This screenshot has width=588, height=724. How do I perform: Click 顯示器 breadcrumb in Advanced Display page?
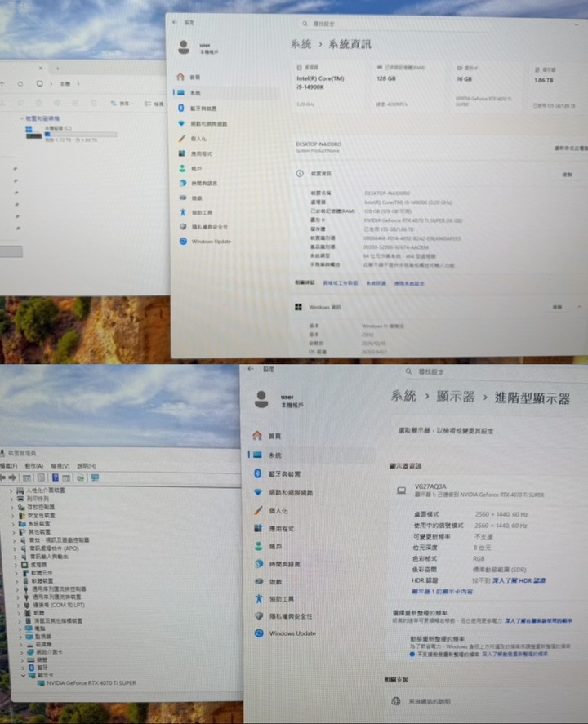(456, 397)
